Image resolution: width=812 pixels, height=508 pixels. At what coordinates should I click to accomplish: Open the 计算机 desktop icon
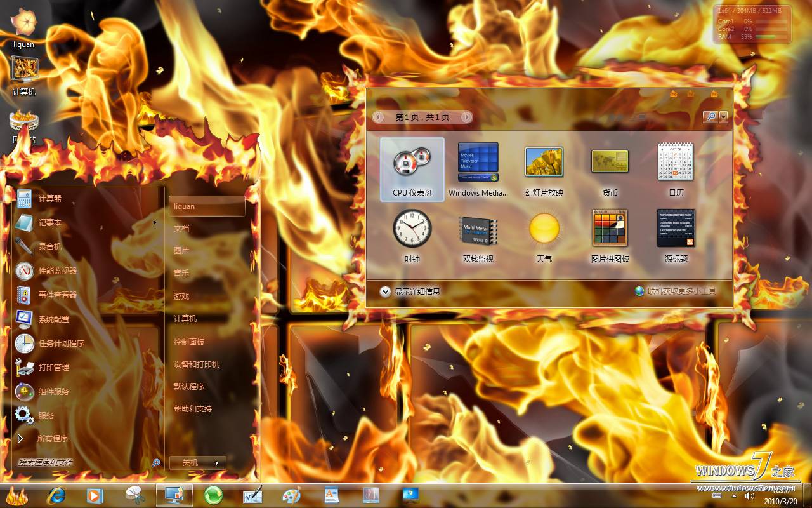[x=23, y=69]
